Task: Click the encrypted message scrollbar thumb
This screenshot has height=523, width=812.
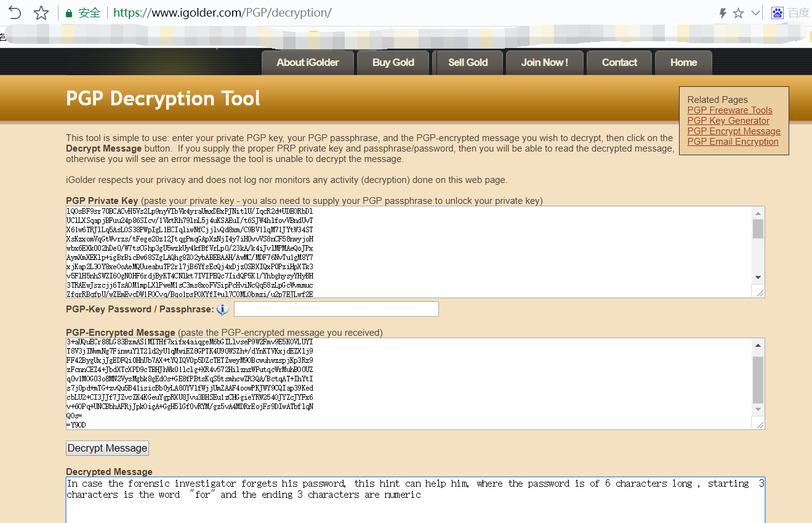Action: (x=758, y=379)
